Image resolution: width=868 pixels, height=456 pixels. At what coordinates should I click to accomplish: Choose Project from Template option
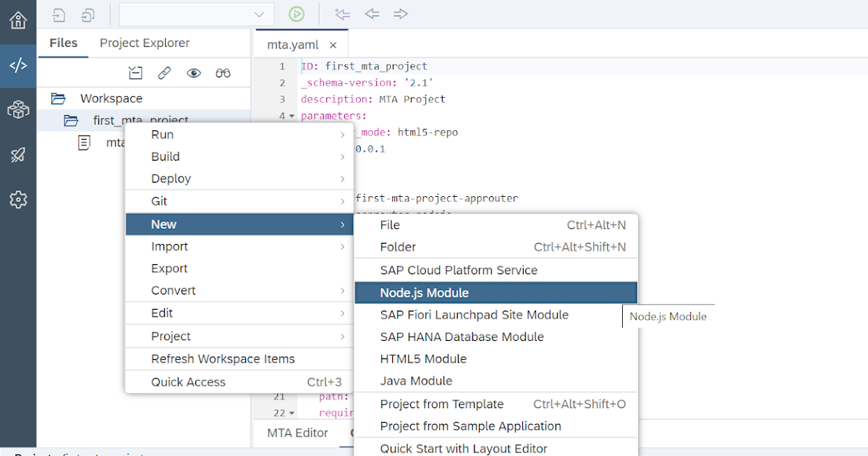point(443,404)
